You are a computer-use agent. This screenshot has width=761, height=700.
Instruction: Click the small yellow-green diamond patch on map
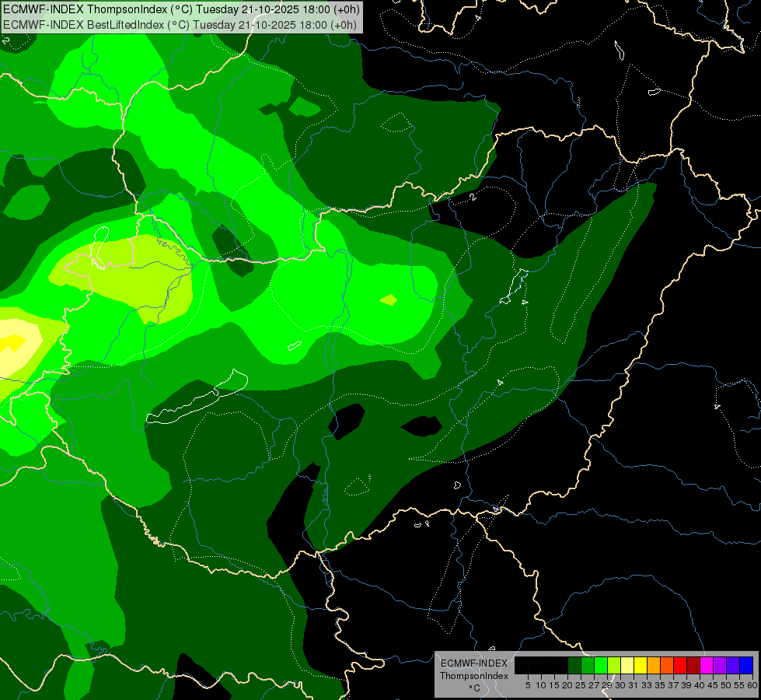389,299
